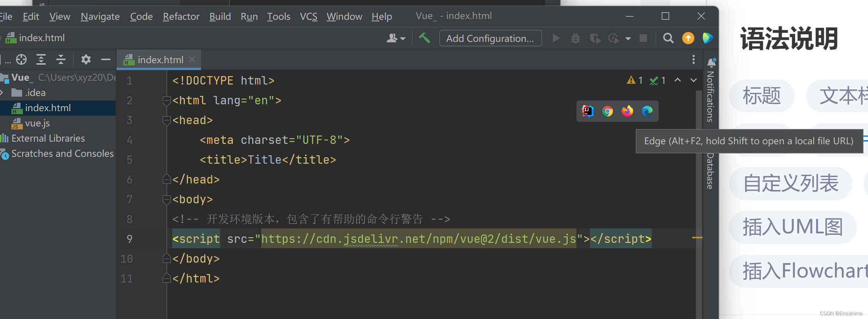Go to previous highlighted error arrow
This screenshot has height=319, width=868.
[x=678, y=80]
